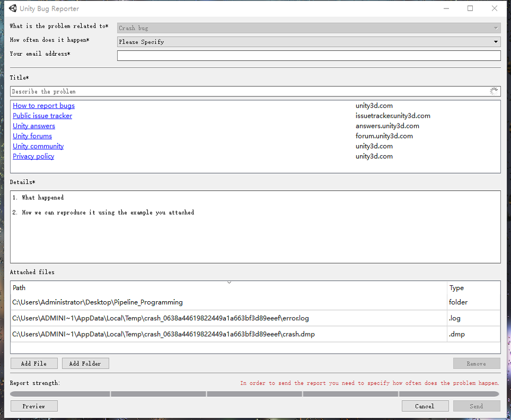Viewport: 511px width, 420px height.
Task: Open the 'Unity forums' link
Action: pyautogui.click(x=32, y=136)
